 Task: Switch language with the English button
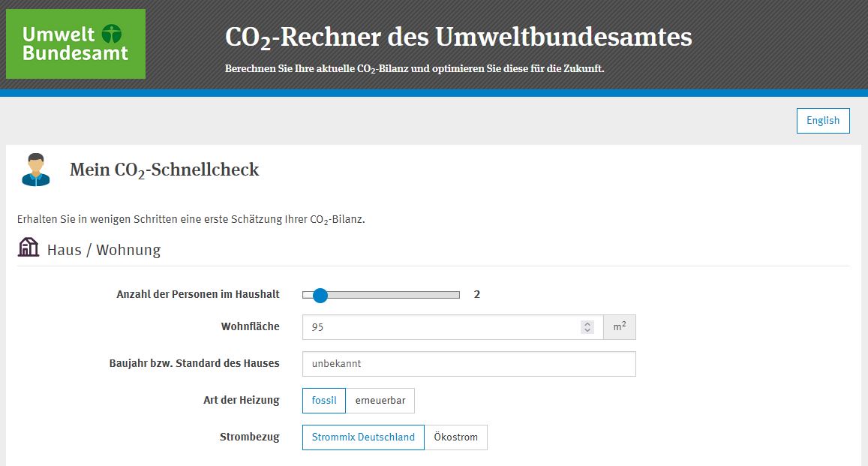pyautogui.click(x=823, y=121)
